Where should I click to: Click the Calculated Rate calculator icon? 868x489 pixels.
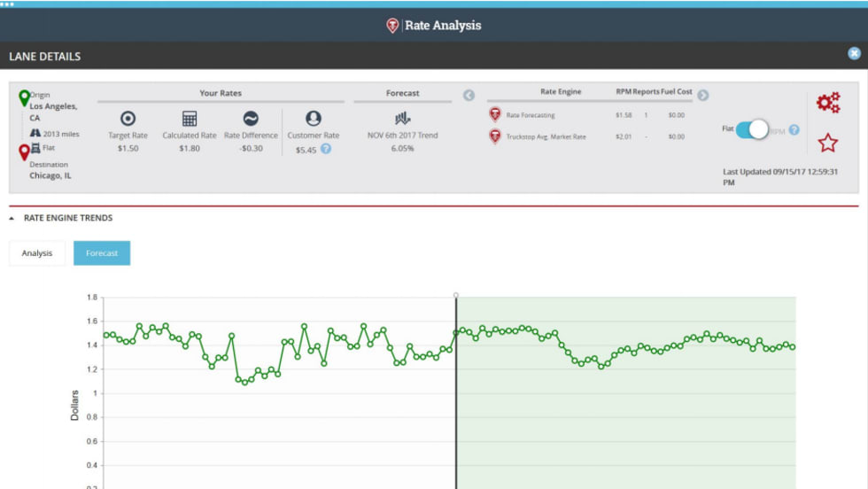click(x=190, y=119)
